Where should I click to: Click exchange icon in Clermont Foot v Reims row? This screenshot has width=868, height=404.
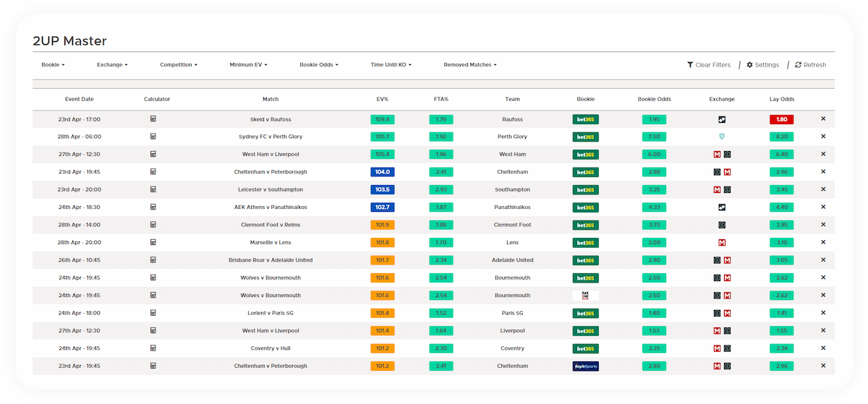(x=721, y=225)
